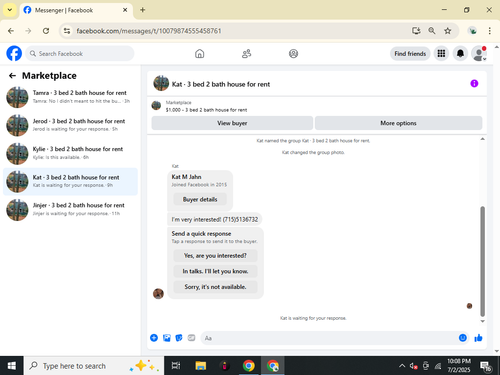
Task: Open conversation information purple icon
Action: pyautogui.click(x=474, y=83)
